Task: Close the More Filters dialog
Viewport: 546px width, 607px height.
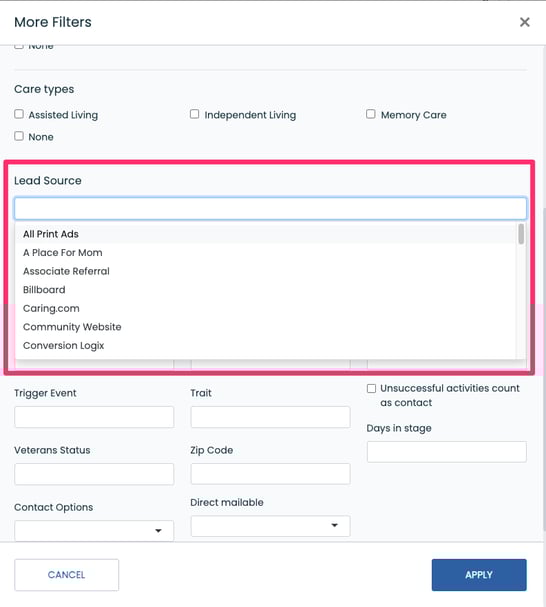Action: [x=524, y=22]
